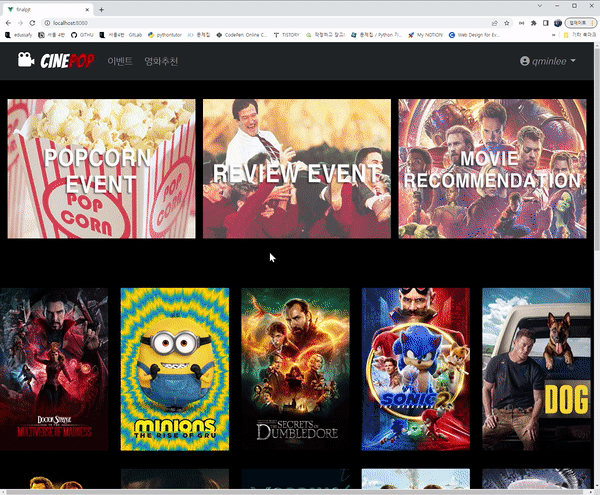Select the Secrets of Dumbledore poster

click(295, 369)
